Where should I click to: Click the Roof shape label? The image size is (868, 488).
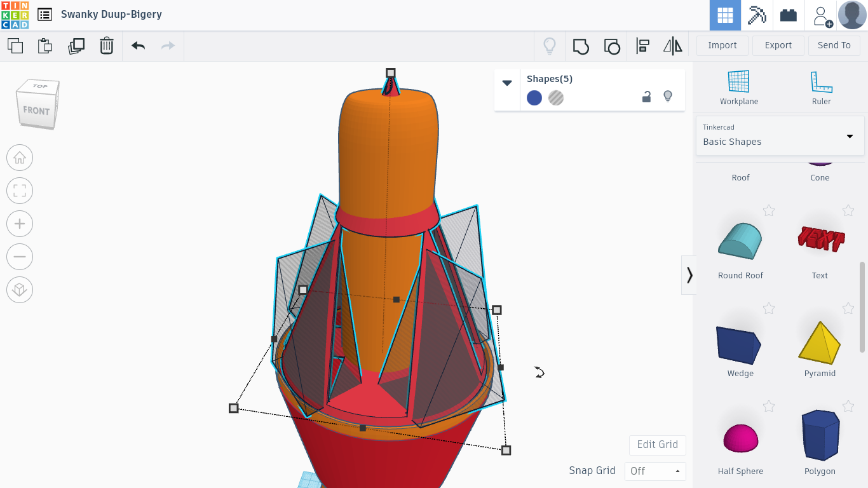pyautogui.click(x=740, y=178)
